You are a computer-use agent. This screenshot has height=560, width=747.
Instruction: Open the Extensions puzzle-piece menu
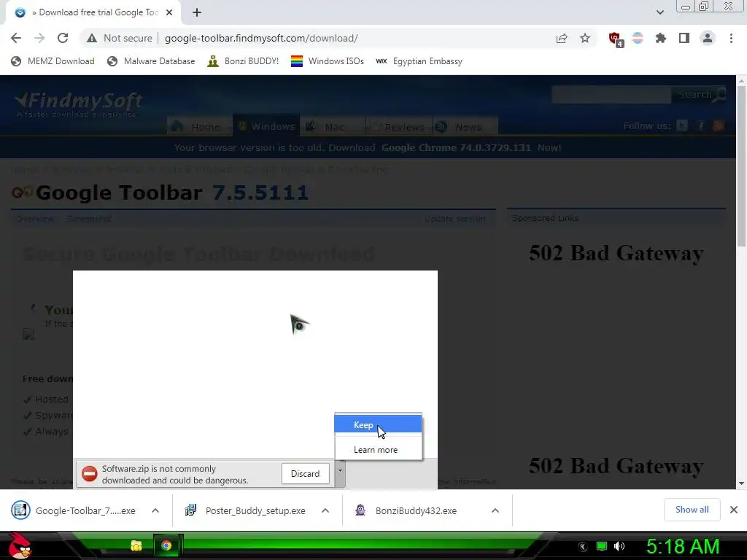(x=661, y=38)
